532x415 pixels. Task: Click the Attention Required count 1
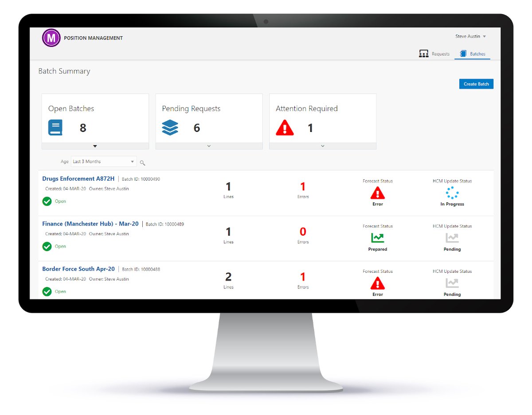310,128
